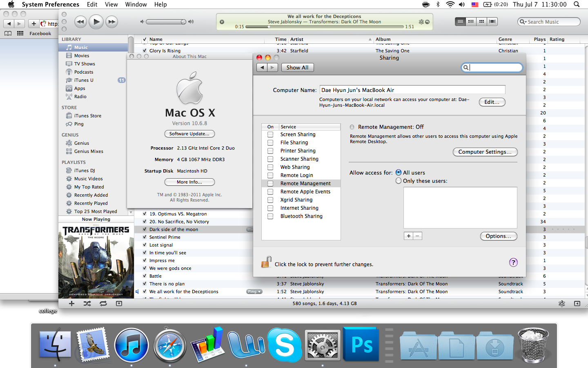Open Computer Settings… button
The width and height of the screenshot is (588, 368).
(485, 152)
